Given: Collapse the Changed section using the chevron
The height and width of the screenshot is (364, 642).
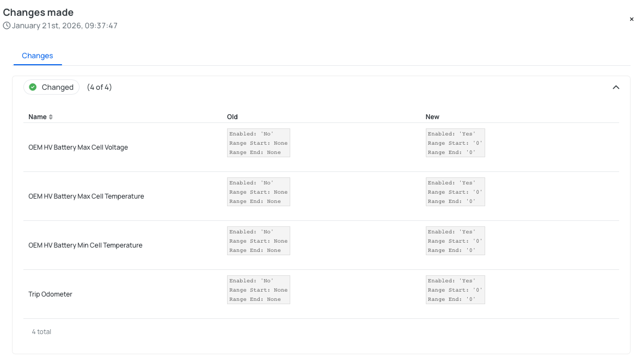Looking at the screenshot, I should click(616, 87).
